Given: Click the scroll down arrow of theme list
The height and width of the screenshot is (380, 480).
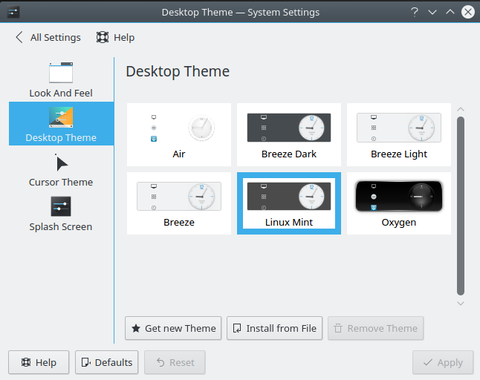Looking at the screenshot, I should (x=461, y=303).
